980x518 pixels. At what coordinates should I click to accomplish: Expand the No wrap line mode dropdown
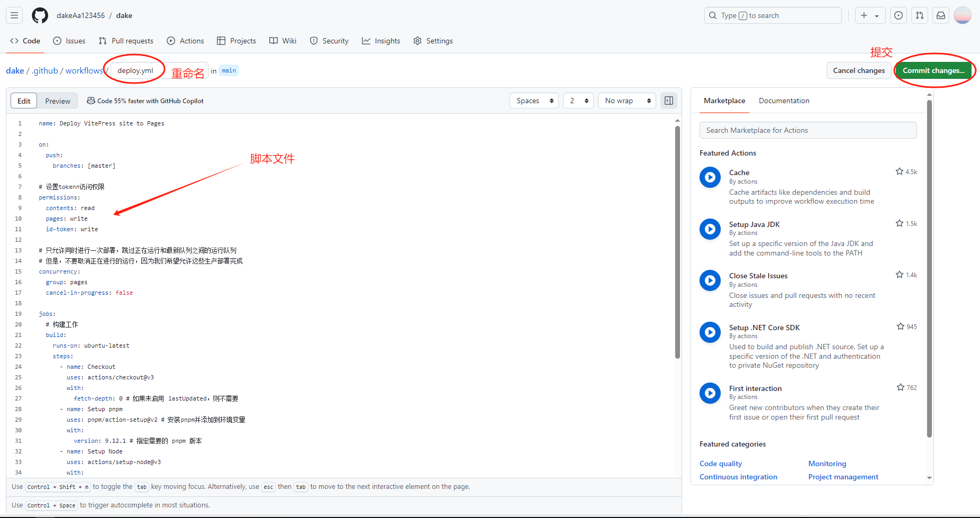point(627,101)
